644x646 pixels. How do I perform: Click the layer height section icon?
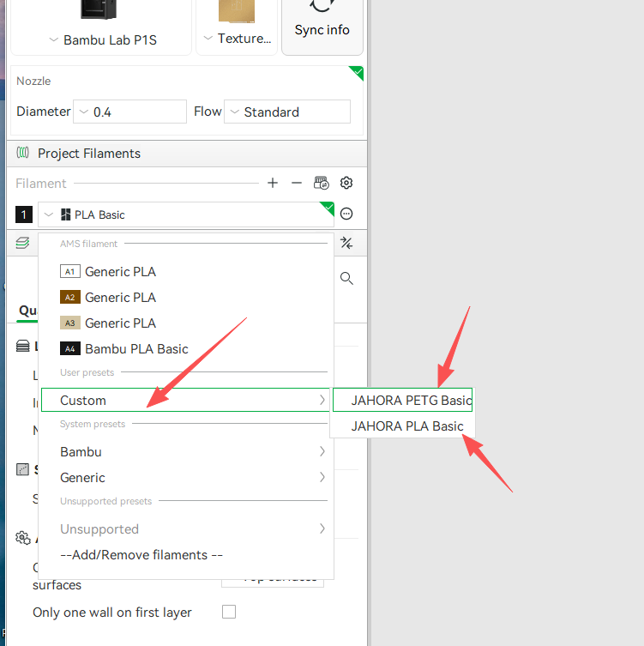22,346
